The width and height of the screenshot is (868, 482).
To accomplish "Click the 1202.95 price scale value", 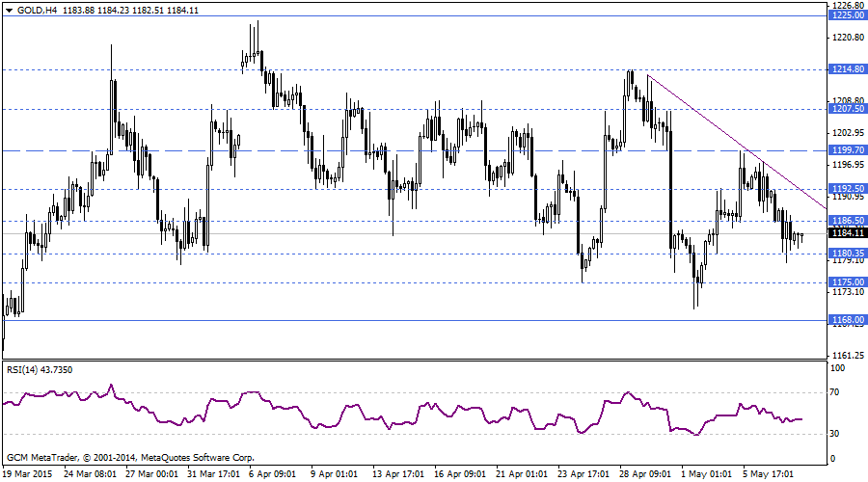I will coord(848,133).
